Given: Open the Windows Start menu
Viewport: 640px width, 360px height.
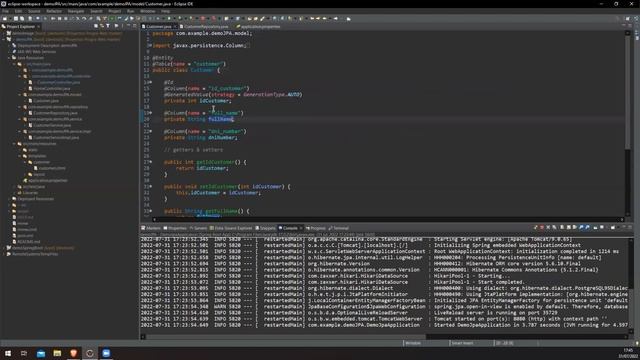Looking at the screenshot, I should (x=7, y=353).
